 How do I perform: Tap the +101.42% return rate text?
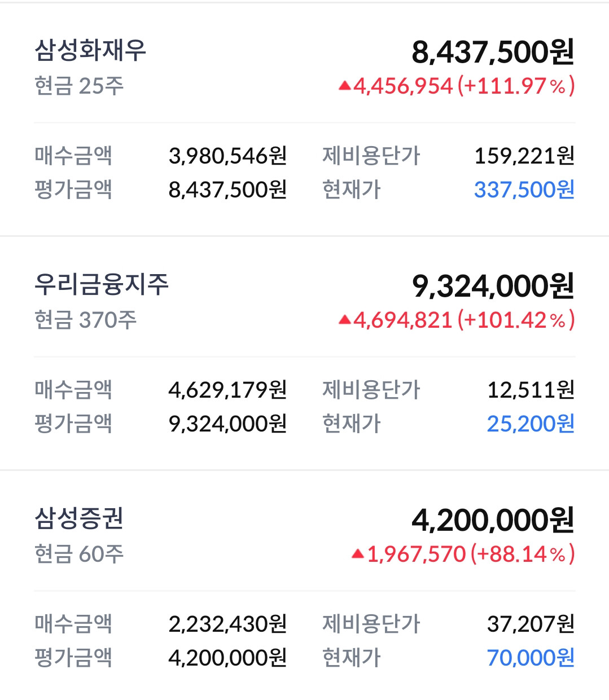(x=516, y=320)
